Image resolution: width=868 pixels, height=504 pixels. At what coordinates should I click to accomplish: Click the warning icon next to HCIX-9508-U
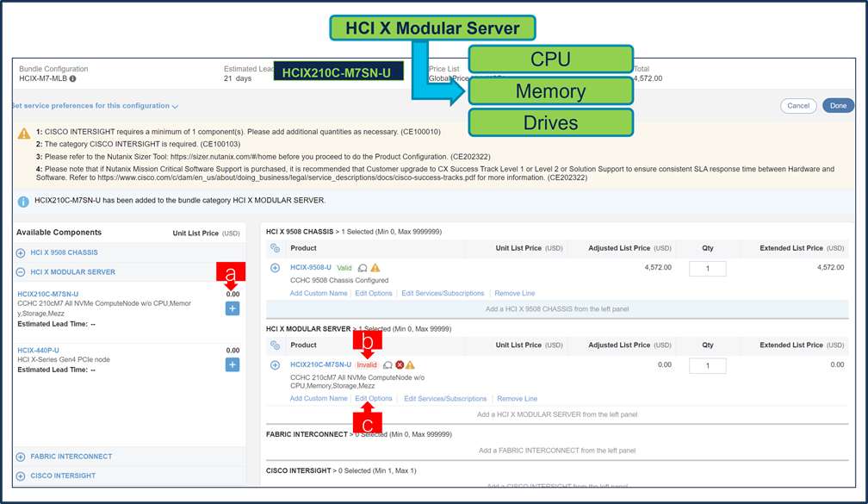tap(375, 267)
